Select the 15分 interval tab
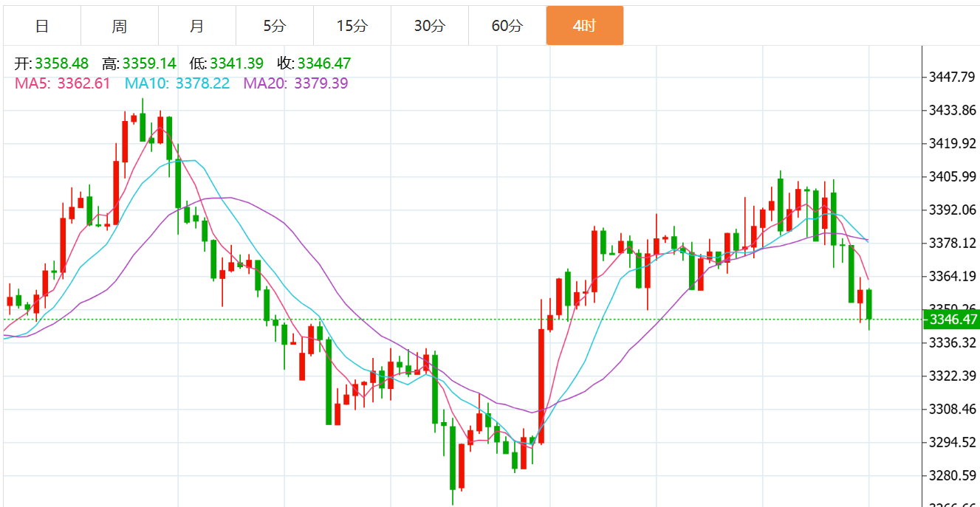The width and height of the screenshot is (980, 507). point(352,26)
